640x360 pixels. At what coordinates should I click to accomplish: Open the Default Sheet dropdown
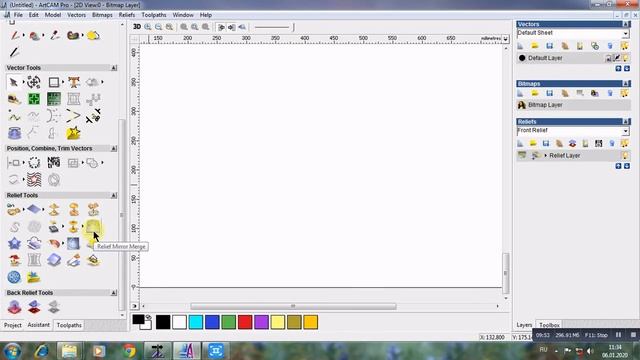tap(625, 33)
